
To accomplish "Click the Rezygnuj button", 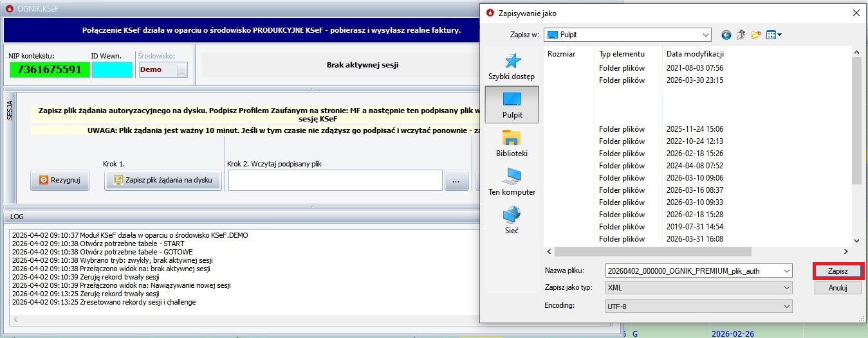I will point(60,181).
